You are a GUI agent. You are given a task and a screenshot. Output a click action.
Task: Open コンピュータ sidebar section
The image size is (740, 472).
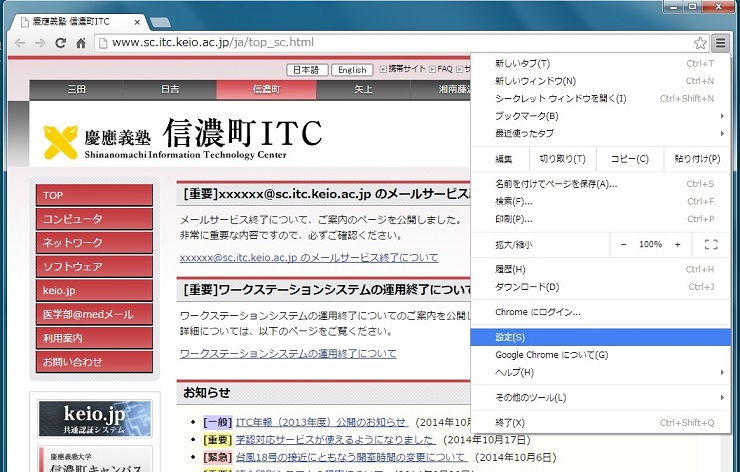coord(94,219)
